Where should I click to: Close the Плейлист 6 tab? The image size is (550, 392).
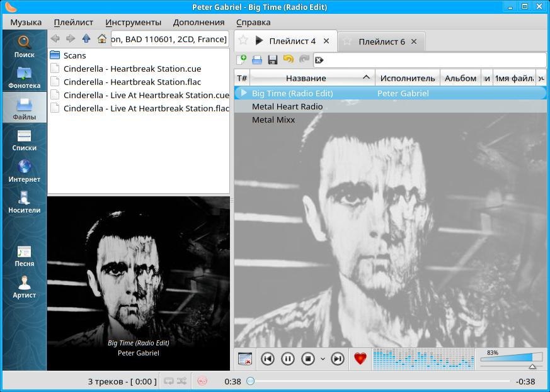coord(414,42)
